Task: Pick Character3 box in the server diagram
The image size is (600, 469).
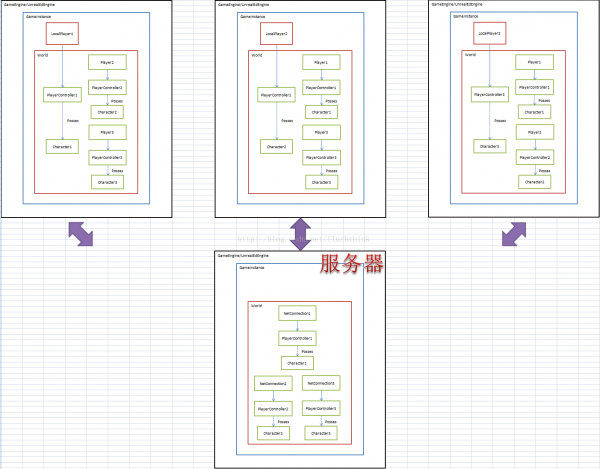Action: (x=321, y=433)
